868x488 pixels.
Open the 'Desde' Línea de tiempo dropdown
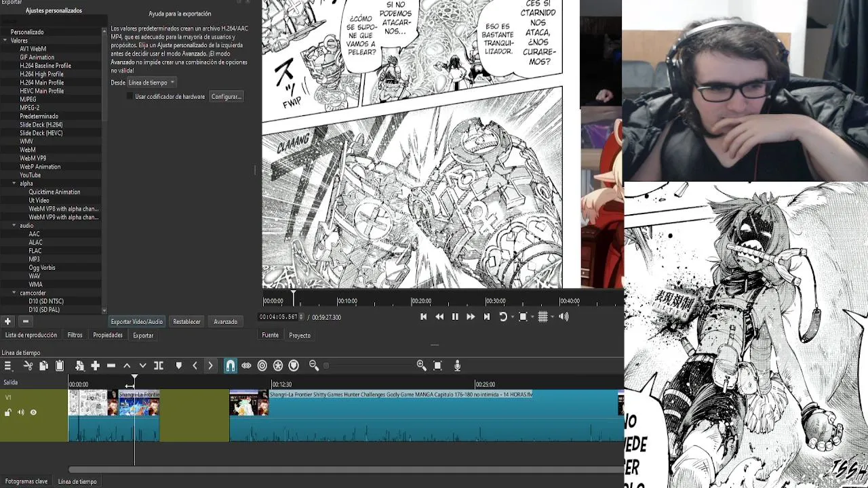coord(152,83)
